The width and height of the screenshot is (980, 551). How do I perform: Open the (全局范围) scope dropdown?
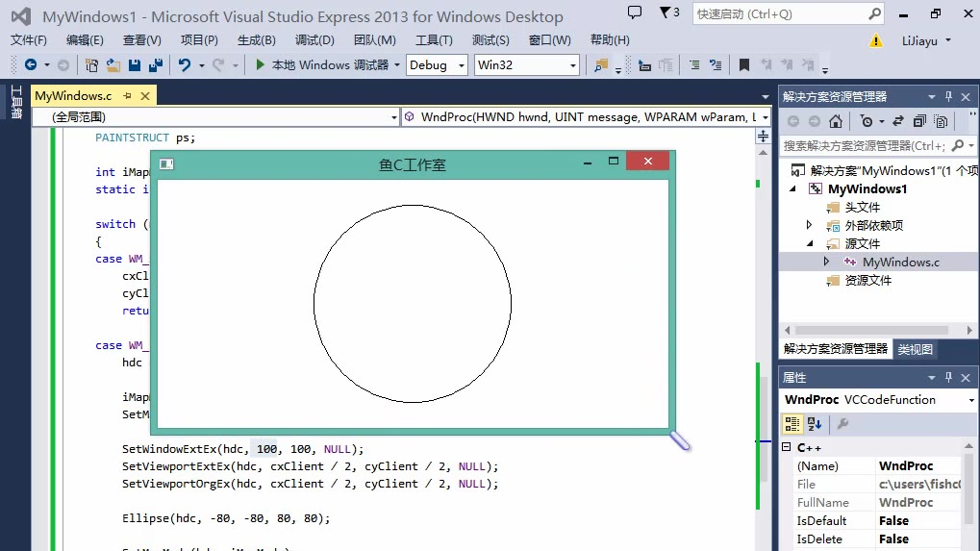[x=393, y=116]
